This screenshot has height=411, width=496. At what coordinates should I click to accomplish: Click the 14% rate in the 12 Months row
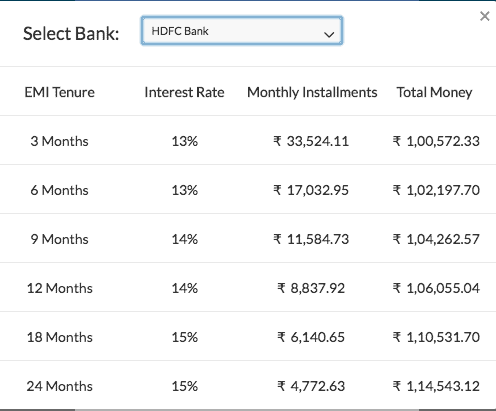[185, 288]
